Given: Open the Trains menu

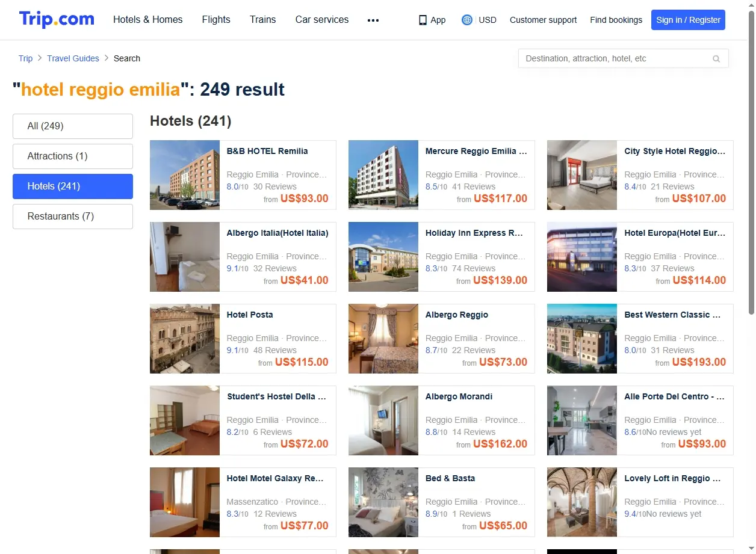Looking at the screenshot, I should [263, 20].
